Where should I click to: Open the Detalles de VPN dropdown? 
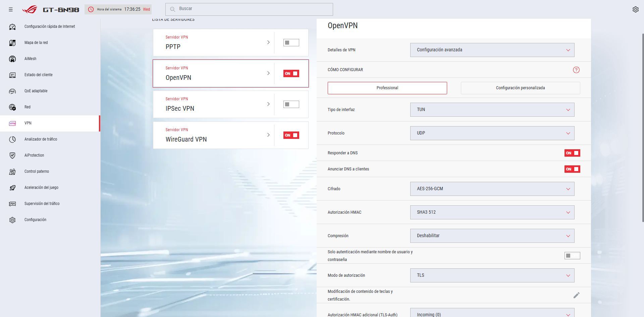pos(492,50)
